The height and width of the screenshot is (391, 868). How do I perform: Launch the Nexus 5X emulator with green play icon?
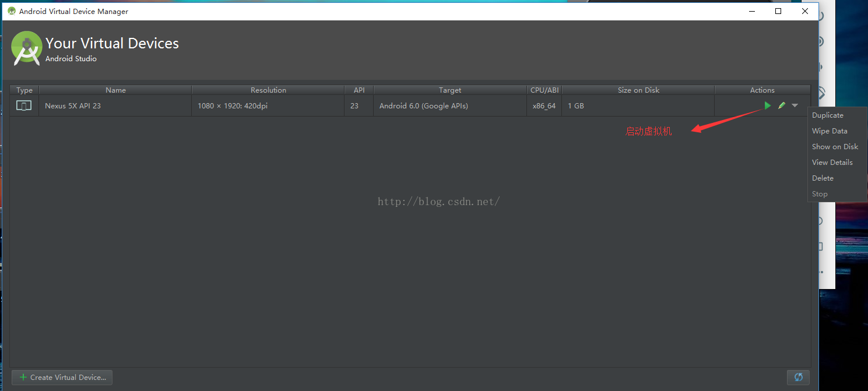click(x=768, y=105)
